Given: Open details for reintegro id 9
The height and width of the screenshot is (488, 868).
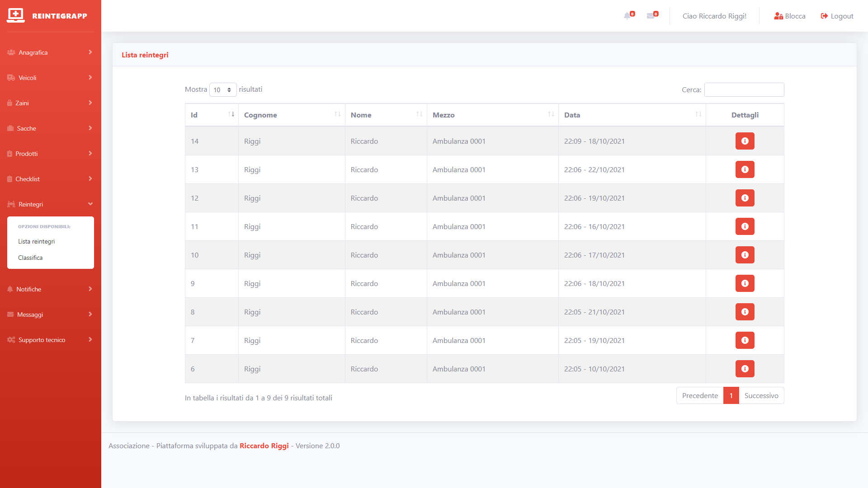Looking at the screenshot, I should [745, 283].
